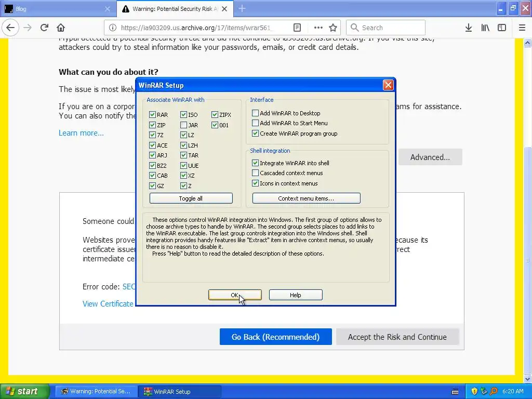The width and height of the screenshot is (532, 399).
Task: Uncheck Create WinRAR program group
Action: pyautogui.click(x=255, y=134)
